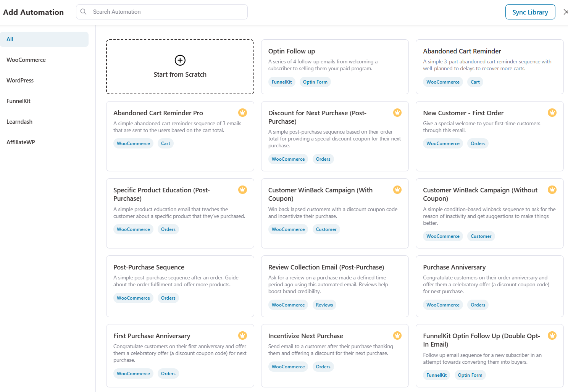Open First Purchase Anniversary title
Screen dimensions: 568x392
(x=152, y=336)
